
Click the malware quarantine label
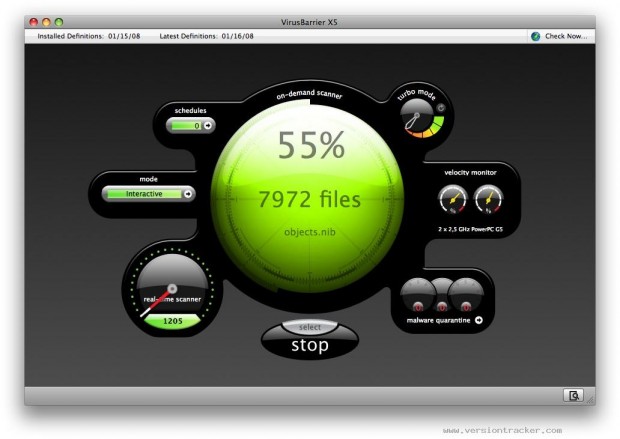click(x=439, y=320)
